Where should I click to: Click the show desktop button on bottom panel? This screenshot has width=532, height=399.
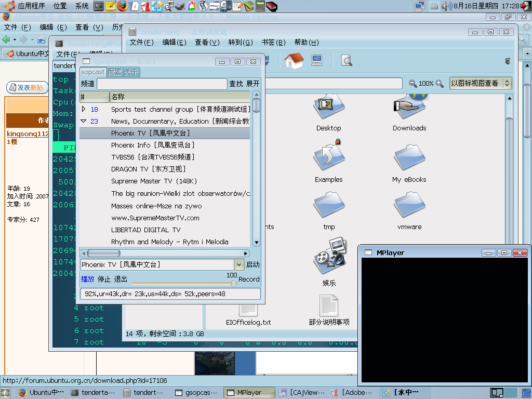coord(5,393)
